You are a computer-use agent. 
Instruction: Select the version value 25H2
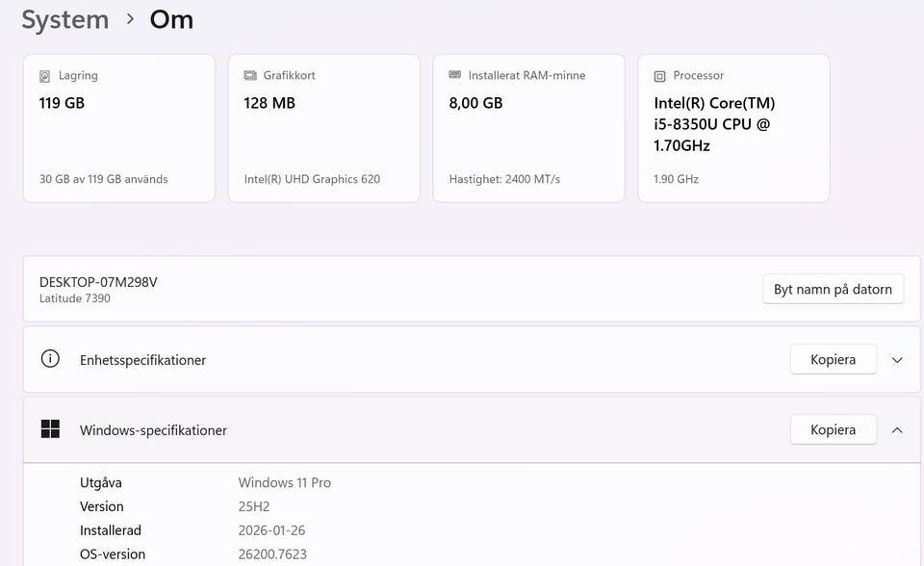254,506
